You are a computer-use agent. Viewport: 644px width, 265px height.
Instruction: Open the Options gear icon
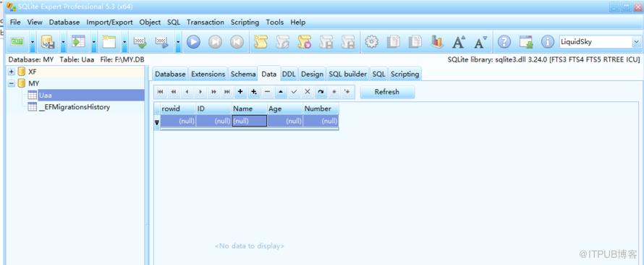pyautogui.click(x=371, y=42)
